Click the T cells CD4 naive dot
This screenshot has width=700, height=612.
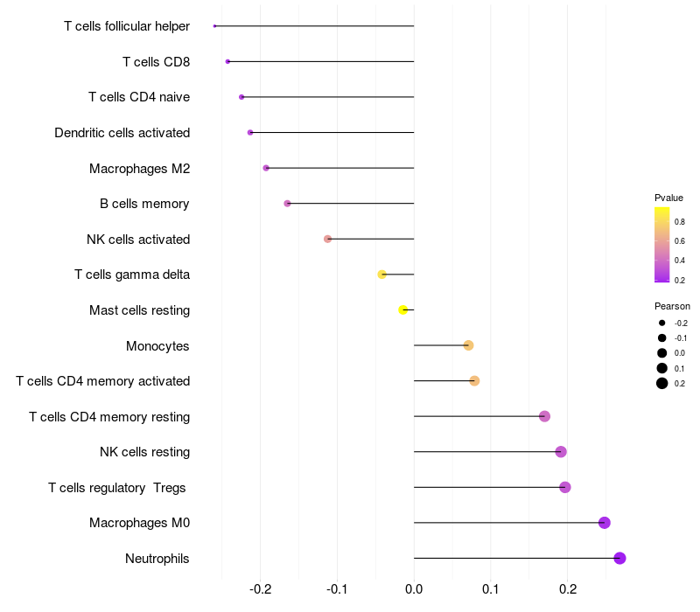click(241, 97)
